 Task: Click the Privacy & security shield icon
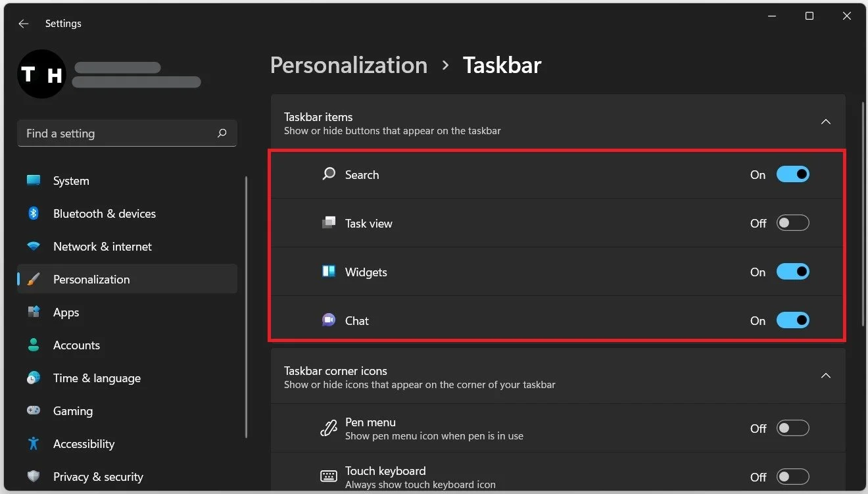click(34, 476)
